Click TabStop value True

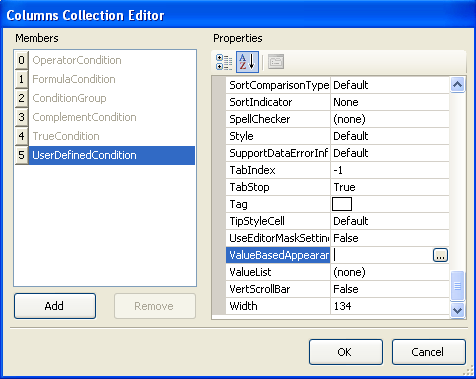pos(390,187)
